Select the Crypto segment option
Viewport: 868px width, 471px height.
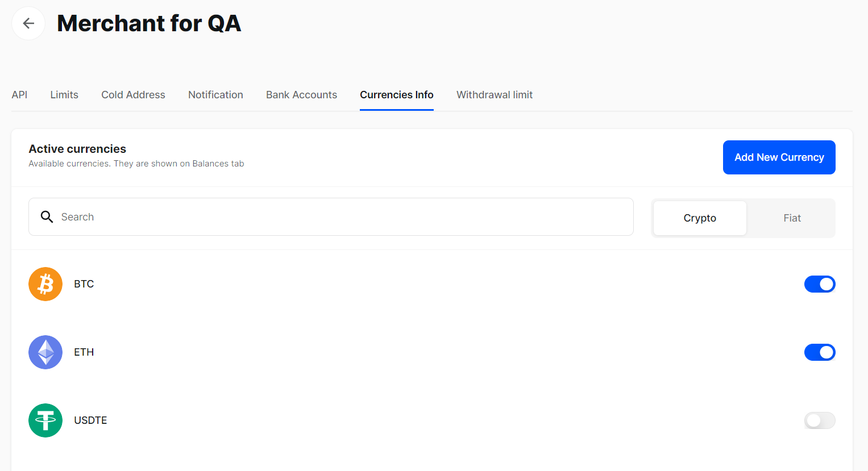700,218
